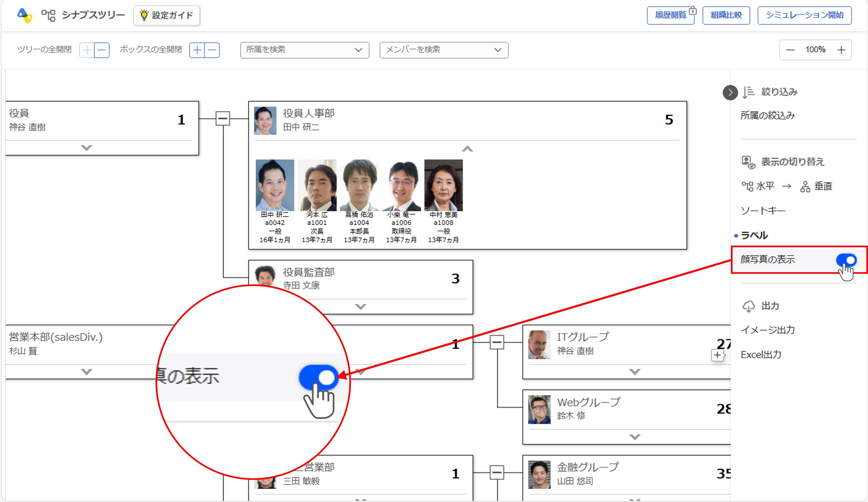Click the box-collapse-all minus icon
The height and width of the screenshot is (502, 868).
coord(212,50)
